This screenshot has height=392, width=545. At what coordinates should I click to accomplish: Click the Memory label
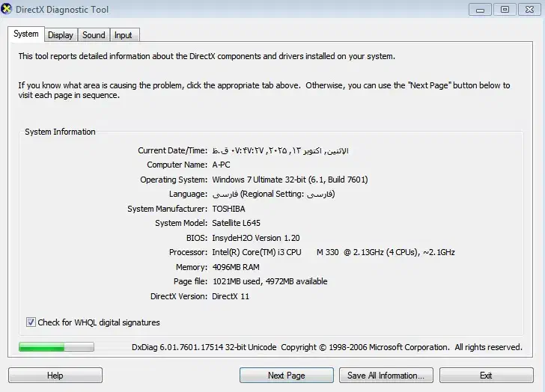(x=192, y=267)
